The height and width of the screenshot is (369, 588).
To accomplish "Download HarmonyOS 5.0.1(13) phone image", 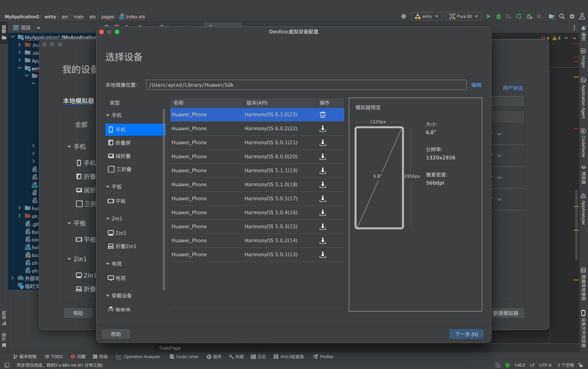I will point(323,254).
